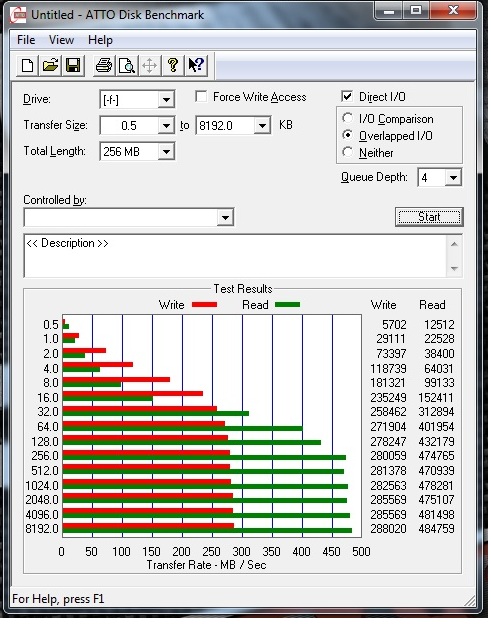Click the resize grip in status bar
Image resolution: width=491 pixels, height=624 pixels.
pyautogui.click(x=469, y=600)
